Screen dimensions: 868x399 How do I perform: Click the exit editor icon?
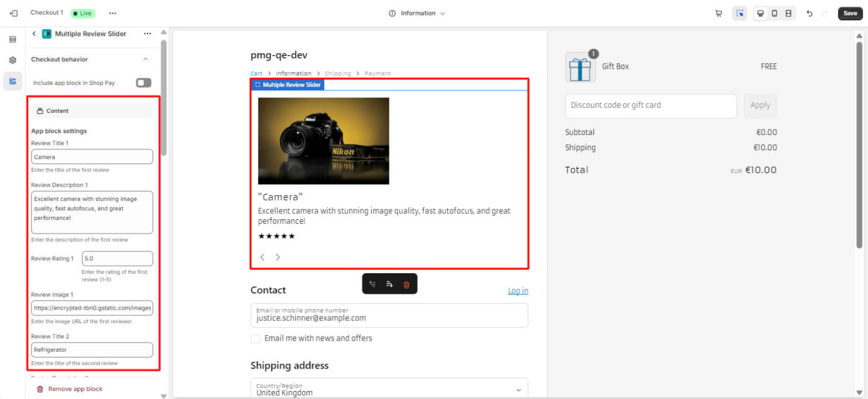tap(14, 13)
